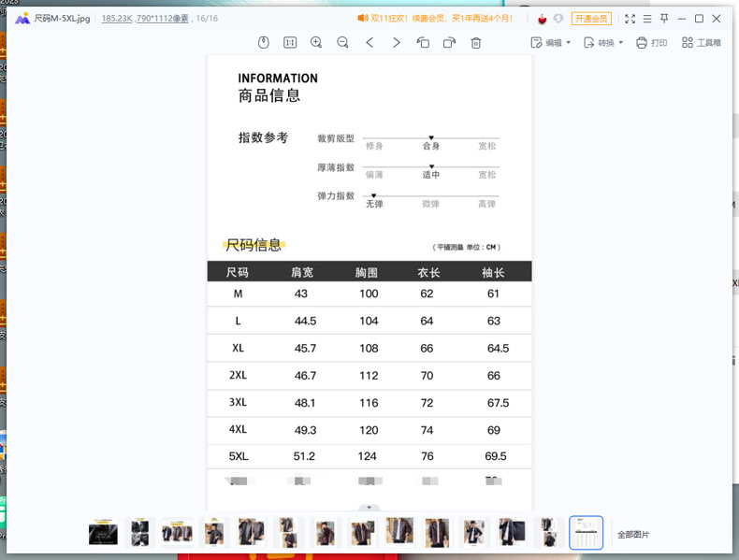Expand the 编辑 dropdown arrow
This screenshot has width=739, height=560.
coord(569,43)
